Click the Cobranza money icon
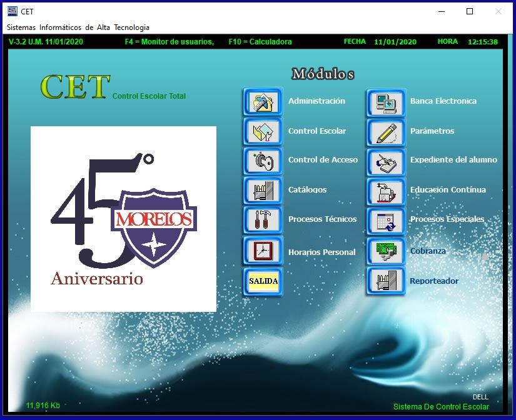The image size is (516, 420). pos(386,251)
